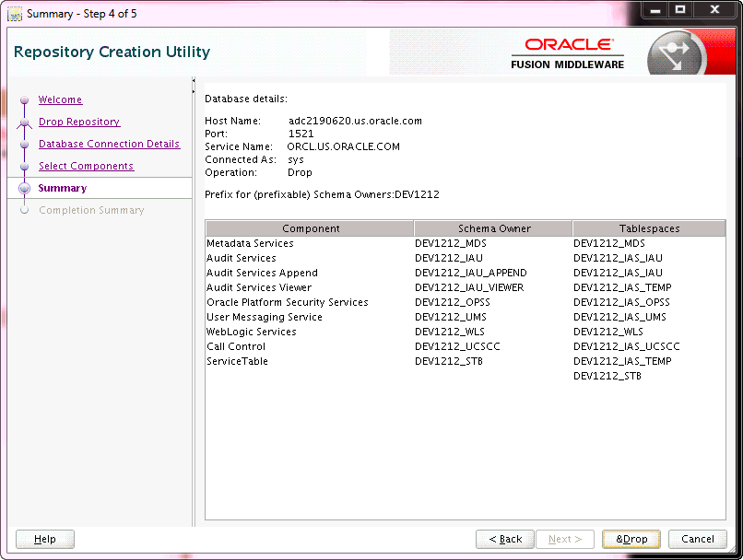Click the Oracle Fusion Middleware globe icon

pyautogui.click(x=677, y=53)
